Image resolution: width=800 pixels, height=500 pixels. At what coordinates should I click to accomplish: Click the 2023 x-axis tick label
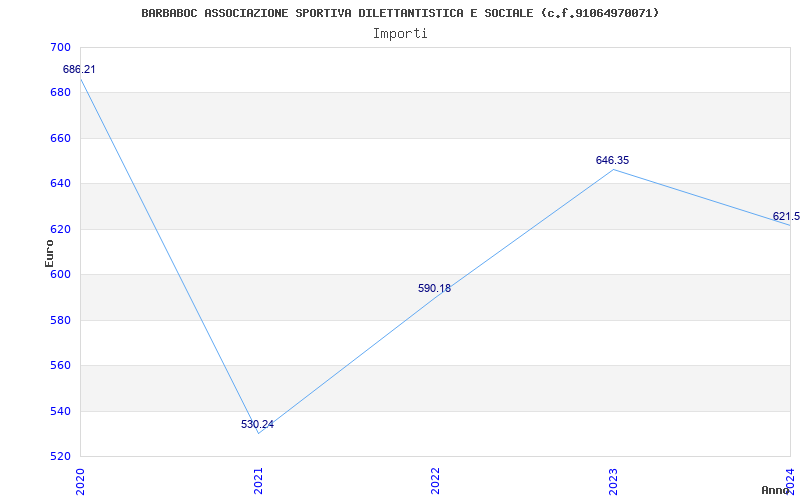(x=613, y=481)
